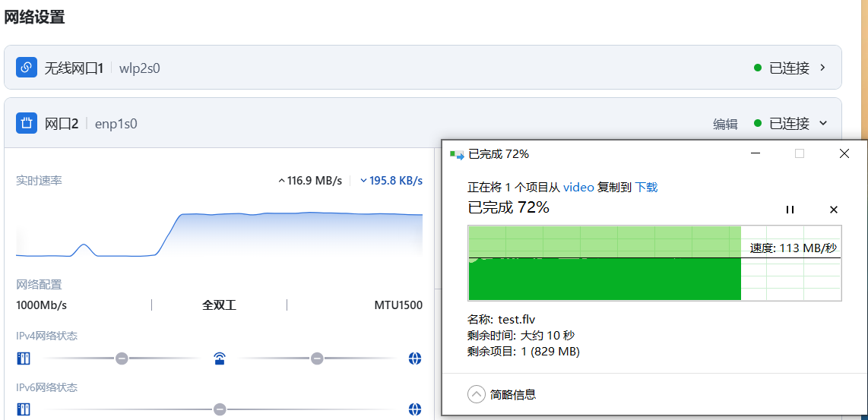This screenshot has width=868, height=420.
Task: Click 已连接 status of 无线网口1
Action: 790,68
